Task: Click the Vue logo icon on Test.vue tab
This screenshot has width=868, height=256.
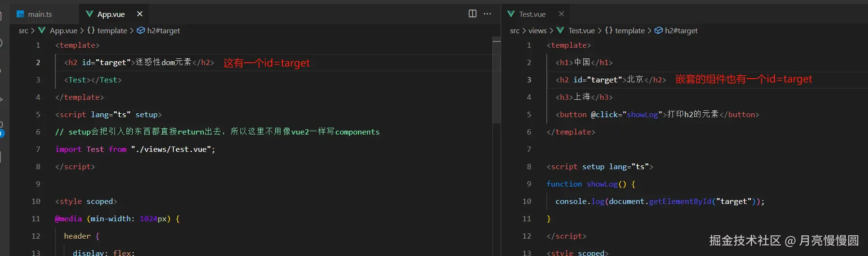Action: [511, 14]
